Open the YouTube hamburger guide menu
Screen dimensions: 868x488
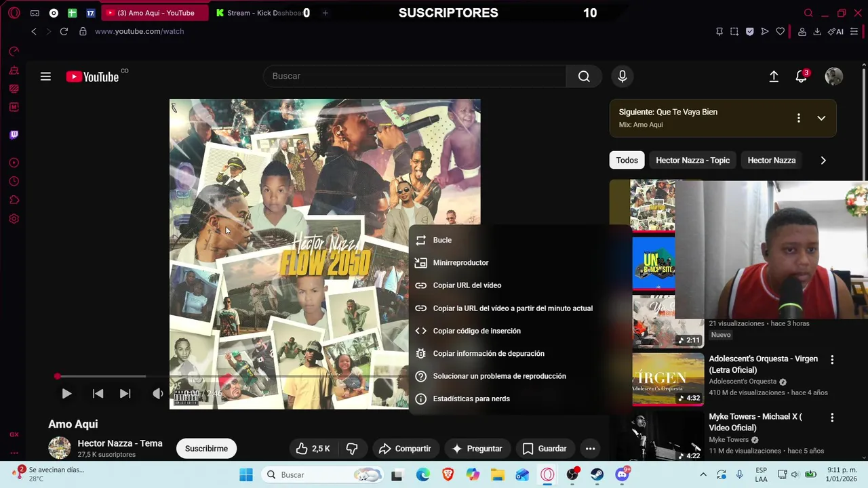pyautogui.click(x=45, y=77)
